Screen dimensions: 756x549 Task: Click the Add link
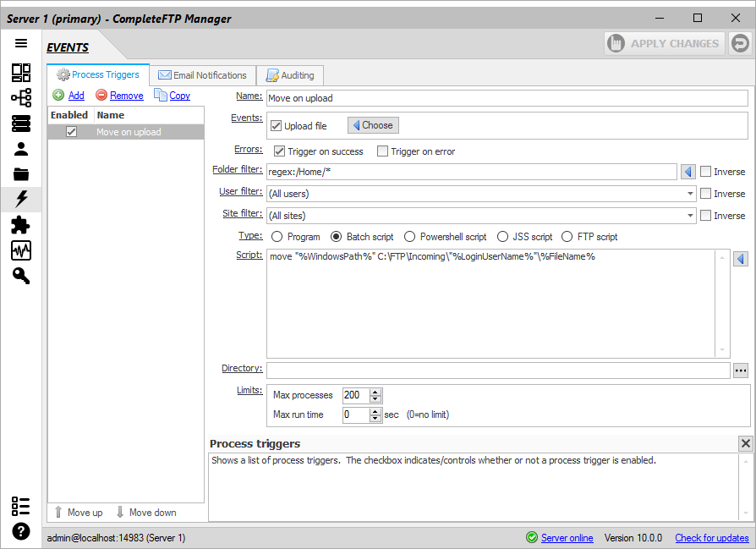(76, 96)
